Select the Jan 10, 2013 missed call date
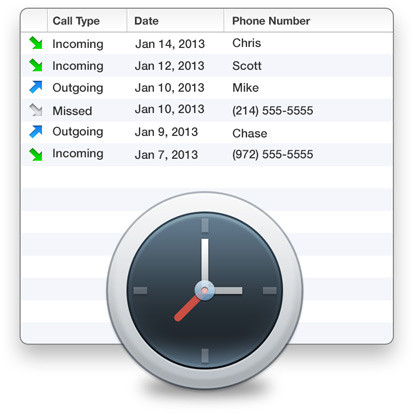413x413 pixels. pyautogui.click(x=170, y=109)
